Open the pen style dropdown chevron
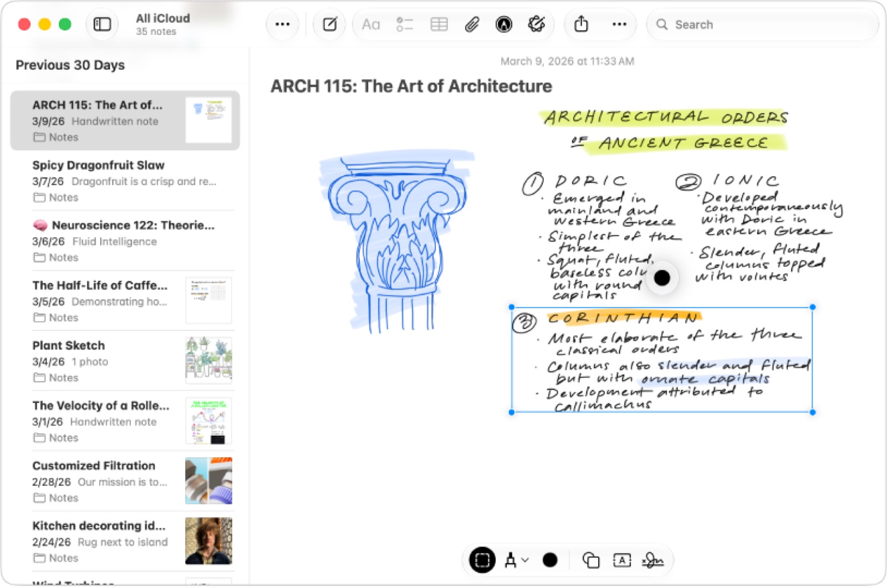Screen dimensions: 887x588 tap(525, 560)
